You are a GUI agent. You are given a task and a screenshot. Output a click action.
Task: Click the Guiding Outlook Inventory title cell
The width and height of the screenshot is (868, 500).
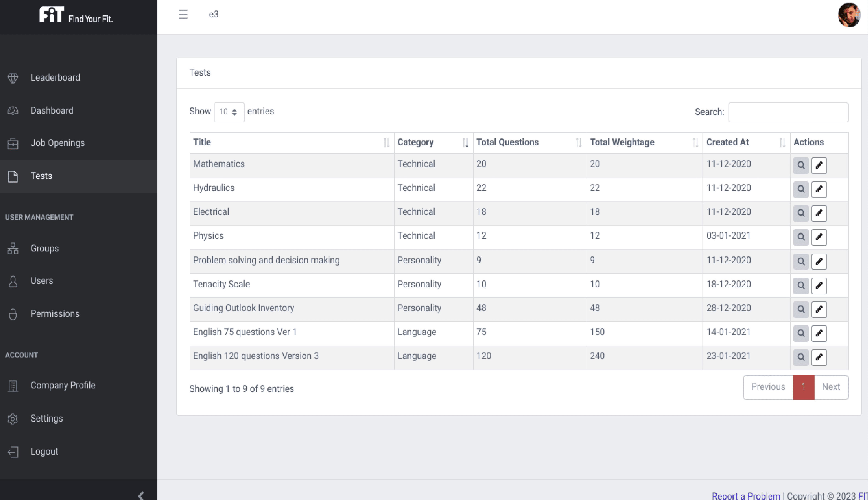292,310
